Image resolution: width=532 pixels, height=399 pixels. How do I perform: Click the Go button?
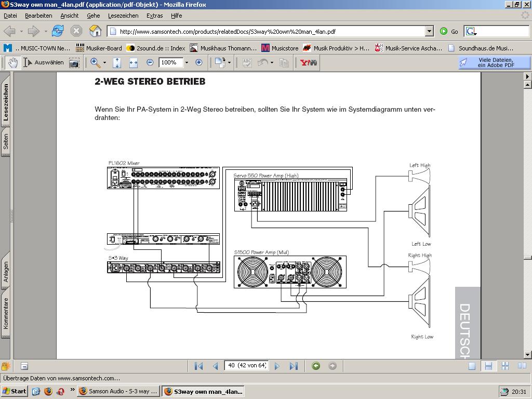[449, 31]
